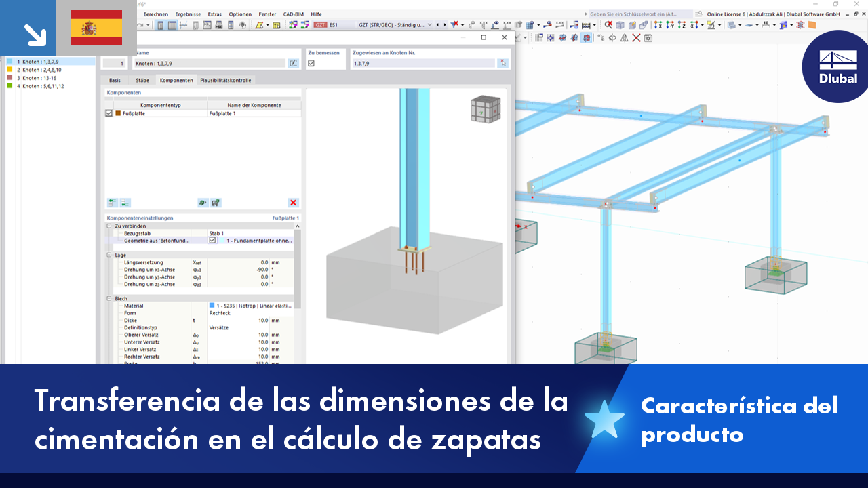The image size is (868, 488).
Task: Click the navigation cube in the component preview
Action: (x=487, y=109)
